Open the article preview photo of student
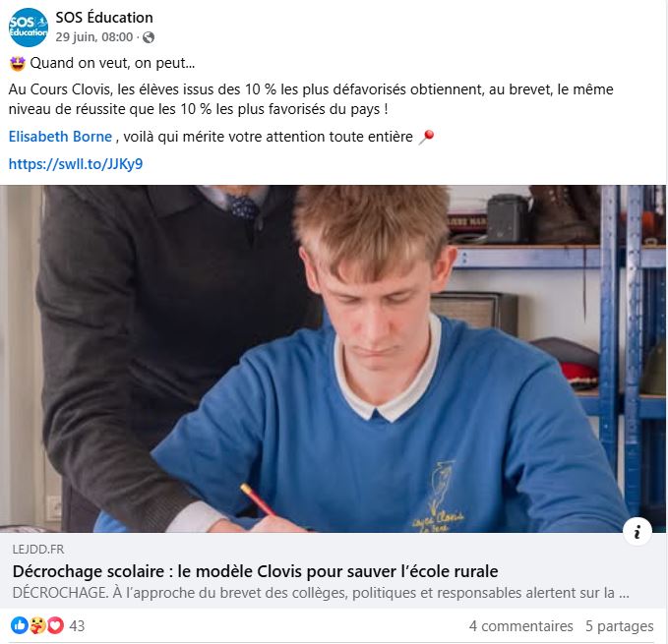Screen dimensions: 668x644 (333, 359)
